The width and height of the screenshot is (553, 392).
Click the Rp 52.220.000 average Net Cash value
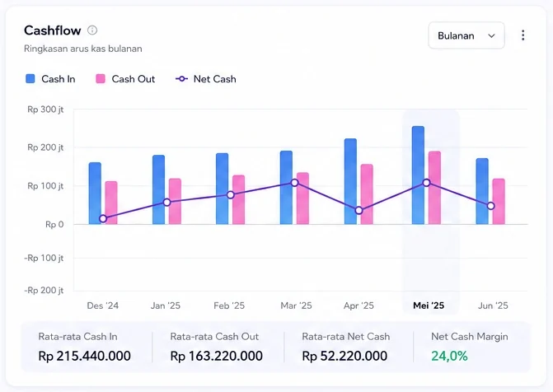(344, 356)
